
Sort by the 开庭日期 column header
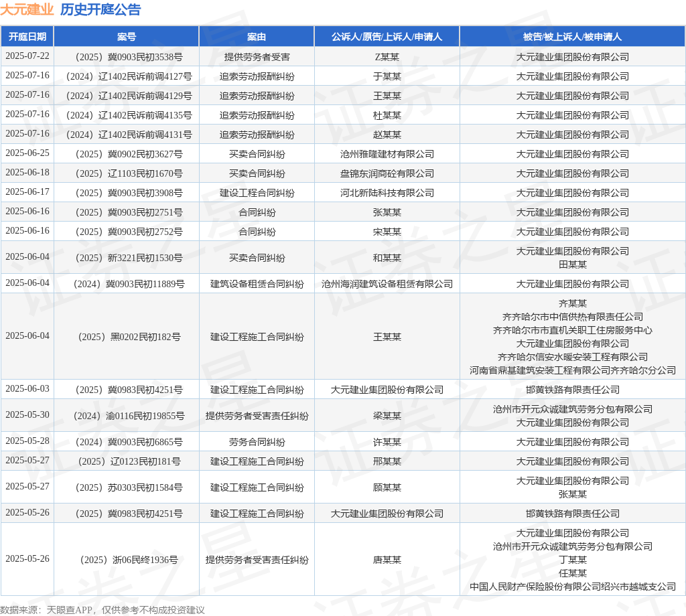(27, 37)
